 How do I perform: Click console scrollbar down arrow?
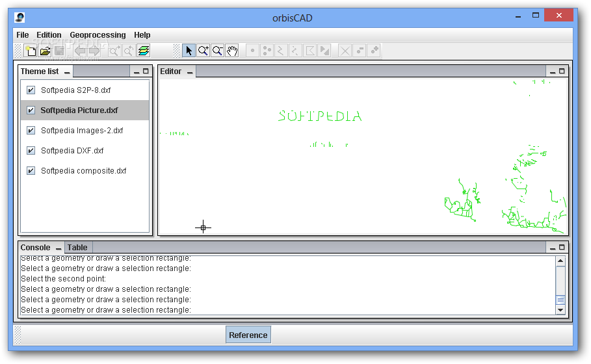[x=560, y=310]
